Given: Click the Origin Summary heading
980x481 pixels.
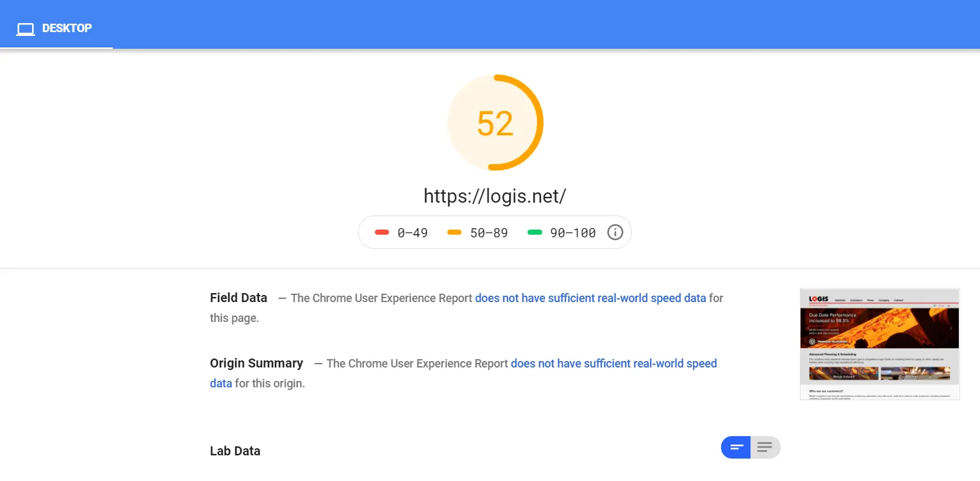Looking at the screenshot, I should [256, 364].
